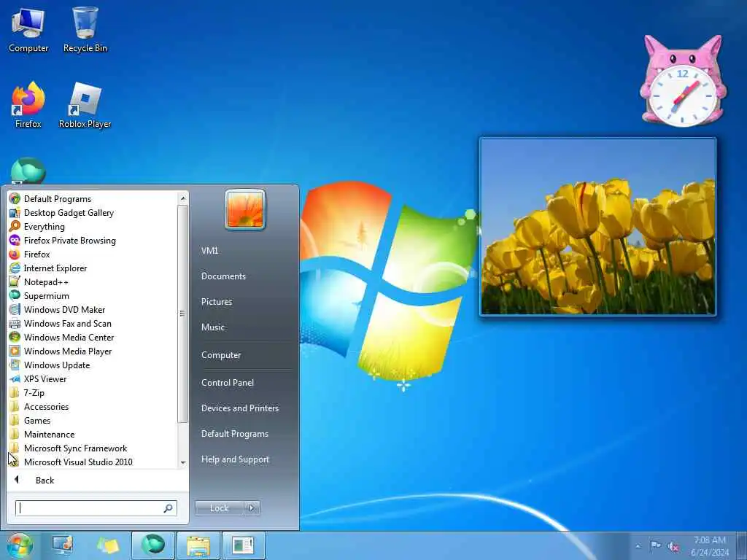
Task: Click scroll up arrow in programs list
Action: point(183,198)
